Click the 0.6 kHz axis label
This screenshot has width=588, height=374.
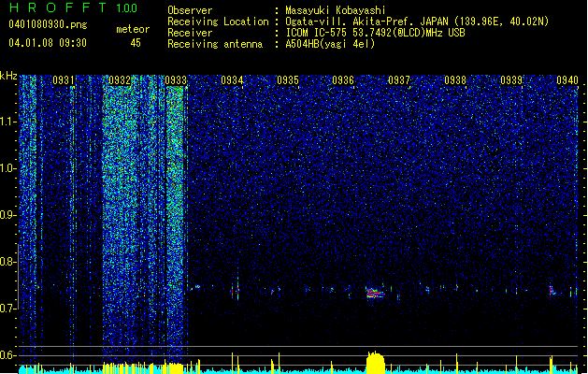(7, 355)
